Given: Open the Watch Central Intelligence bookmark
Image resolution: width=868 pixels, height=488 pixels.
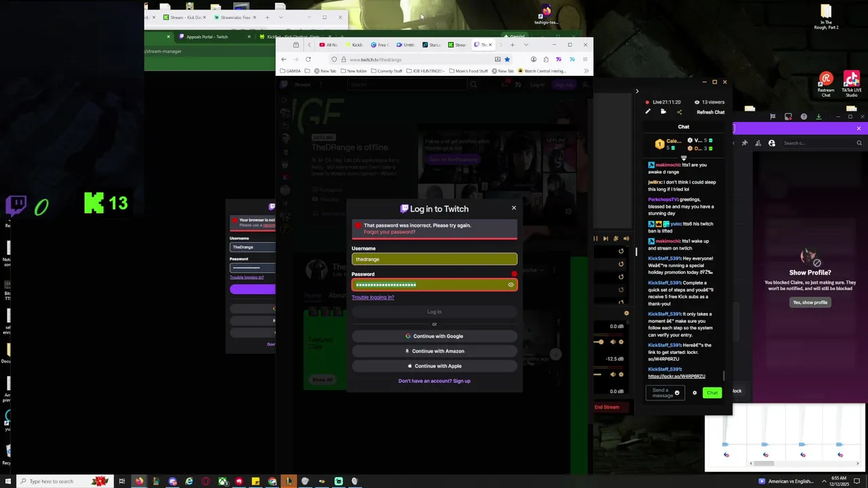Looking at the screenshot, I should tap(542, 70).
